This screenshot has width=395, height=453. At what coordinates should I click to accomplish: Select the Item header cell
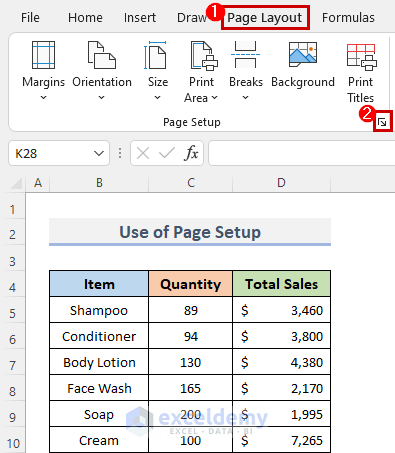point(99,284)
